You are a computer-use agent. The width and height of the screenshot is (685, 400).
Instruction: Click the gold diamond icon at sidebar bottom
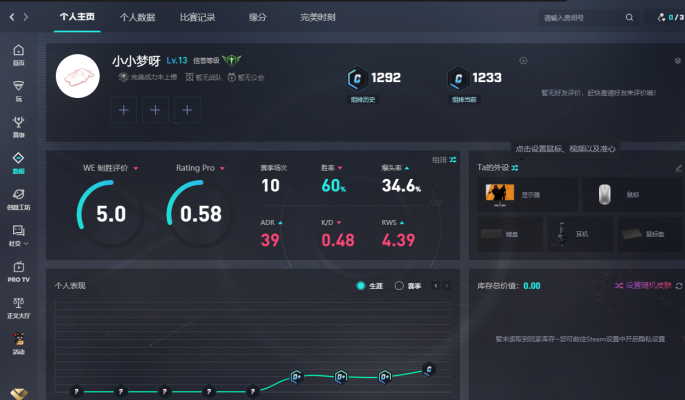19,394
